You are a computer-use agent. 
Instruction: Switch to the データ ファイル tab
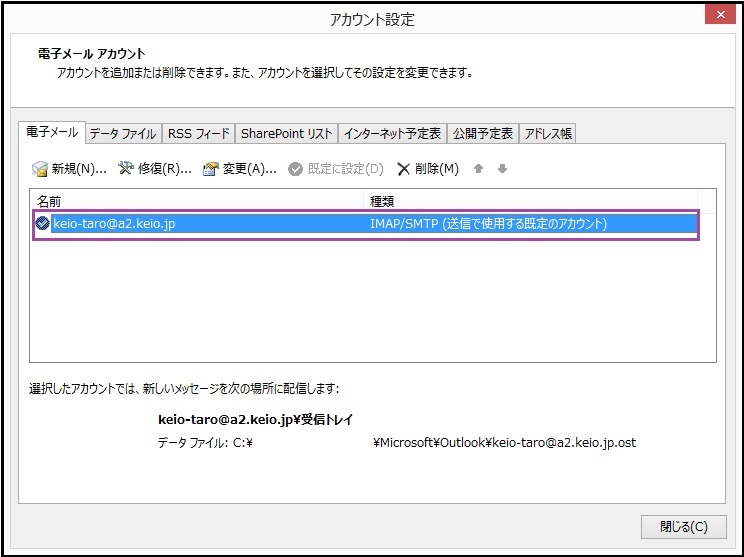[x=123, y=133]
